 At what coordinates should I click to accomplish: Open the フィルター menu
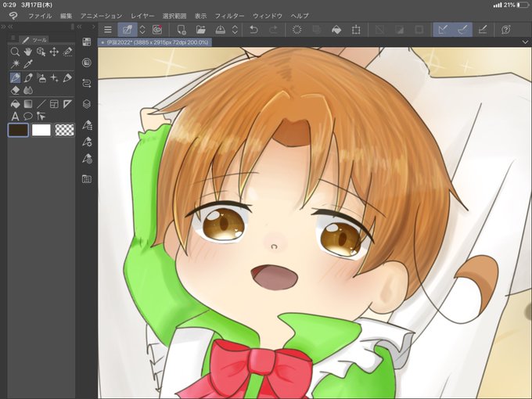coord(230,16)
